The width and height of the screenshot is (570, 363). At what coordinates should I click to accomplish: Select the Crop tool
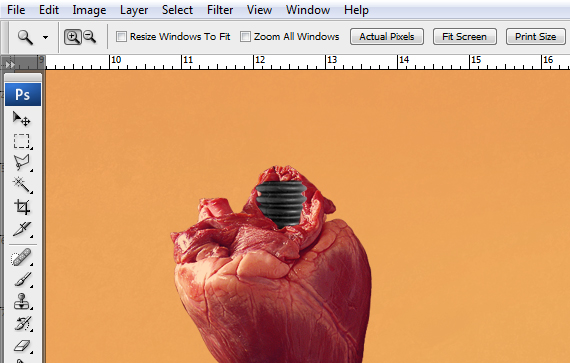[21, 207]
